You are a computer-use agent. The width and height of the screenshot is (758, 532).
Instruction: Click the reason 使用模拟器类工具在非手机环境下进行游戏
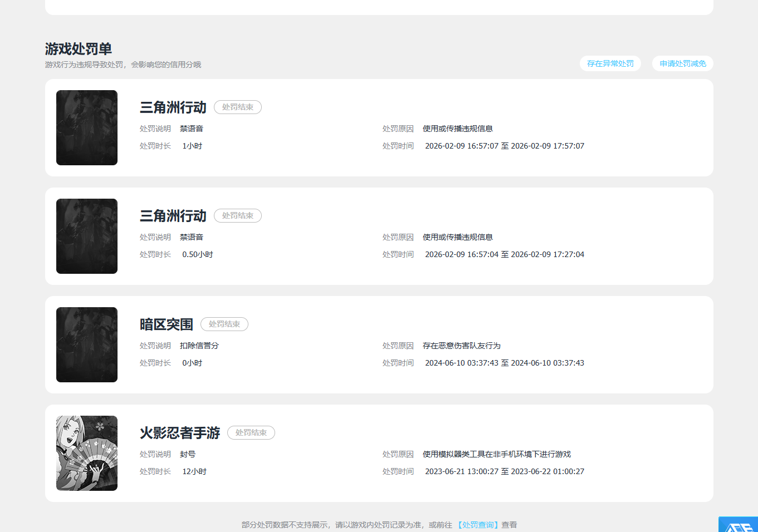tap(497, 454)
